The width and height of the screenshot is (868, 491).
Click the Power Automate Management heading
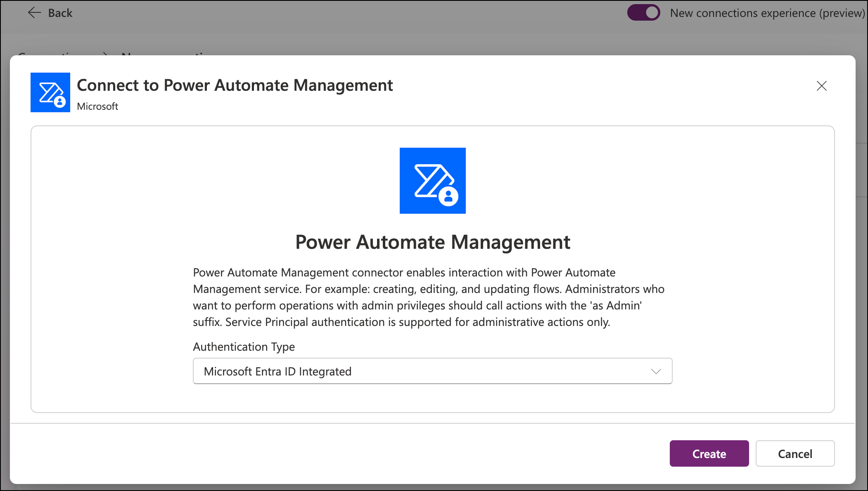(x=432, y=242)
